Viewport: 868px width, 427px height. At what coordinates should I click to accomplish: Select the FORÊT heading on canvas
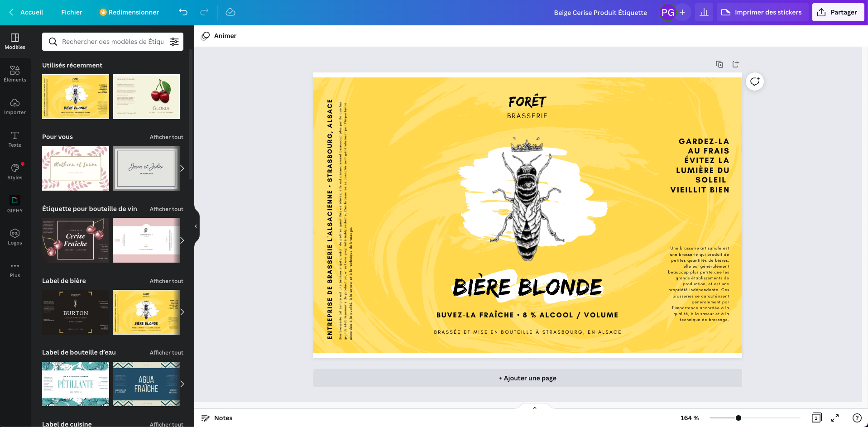528,101
